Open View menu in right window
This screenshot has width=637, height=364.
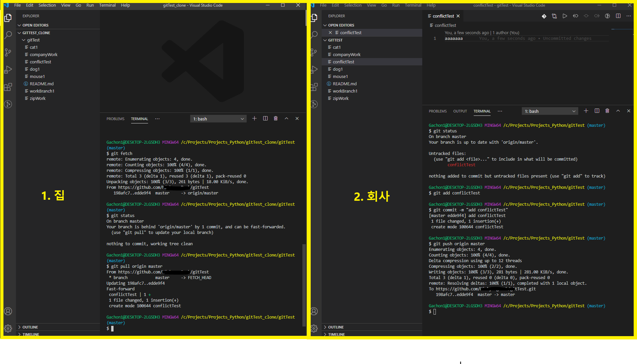click(371, 5)
